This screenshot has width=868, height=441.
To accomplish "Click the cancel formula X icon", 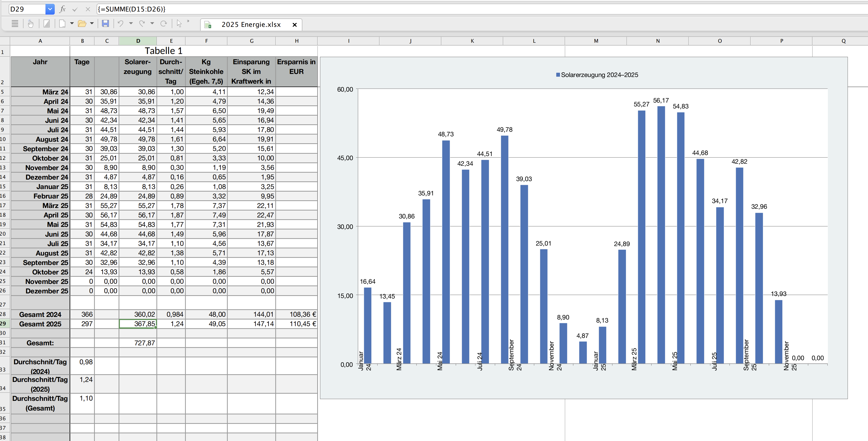I will (88, 9).
